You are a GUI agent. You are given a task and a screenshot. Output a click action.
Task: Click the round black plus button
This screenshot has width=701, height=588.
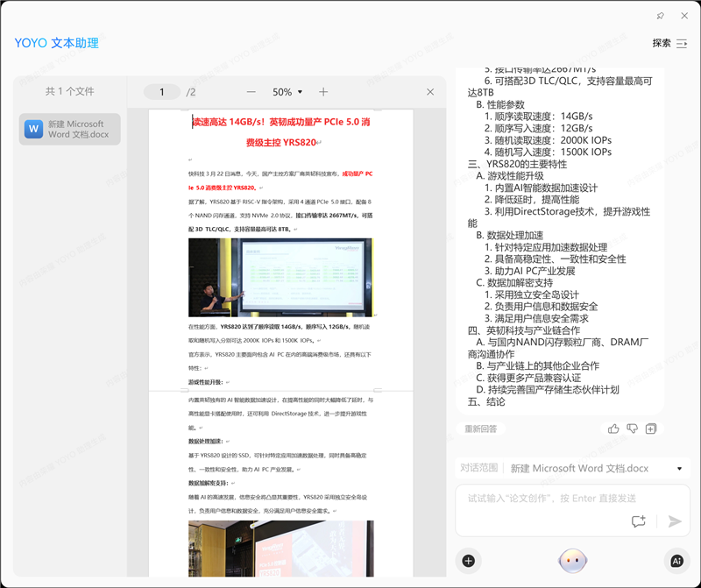click(x=468, y=561)
